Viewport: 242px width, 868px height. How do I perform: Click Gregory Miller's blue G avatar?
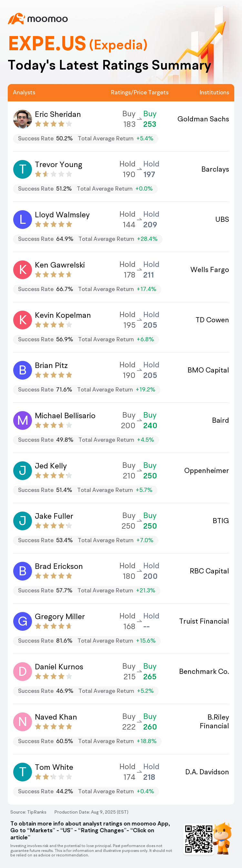tap(23, 621)
